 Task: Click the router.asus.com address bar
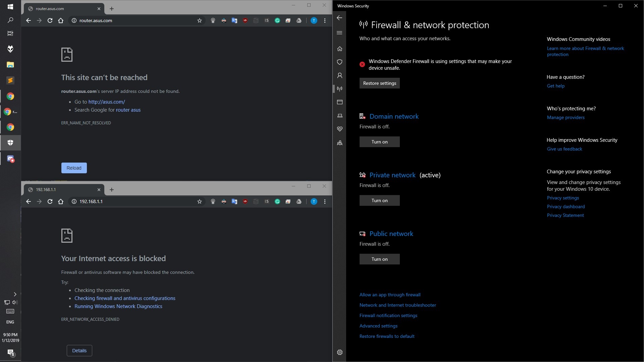[x=136, y=20]
